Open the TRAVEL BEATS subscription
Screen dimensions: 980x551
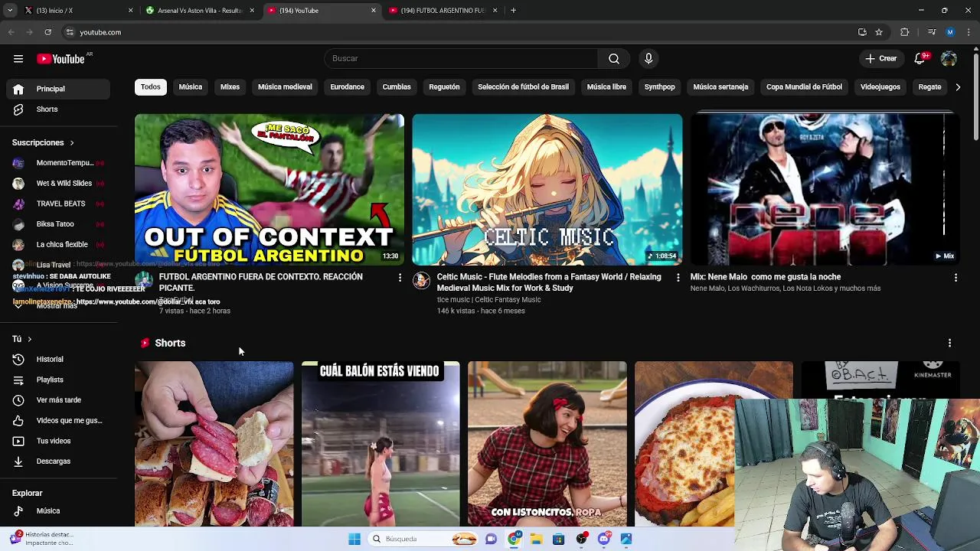point(58,204)
